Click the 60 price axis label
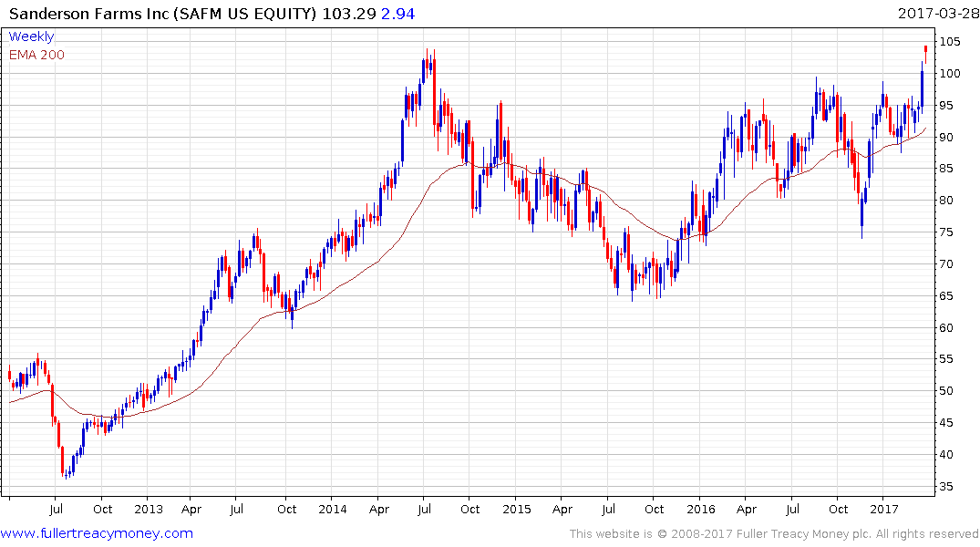Screen dimensions: 980x547 pos(946,327)
